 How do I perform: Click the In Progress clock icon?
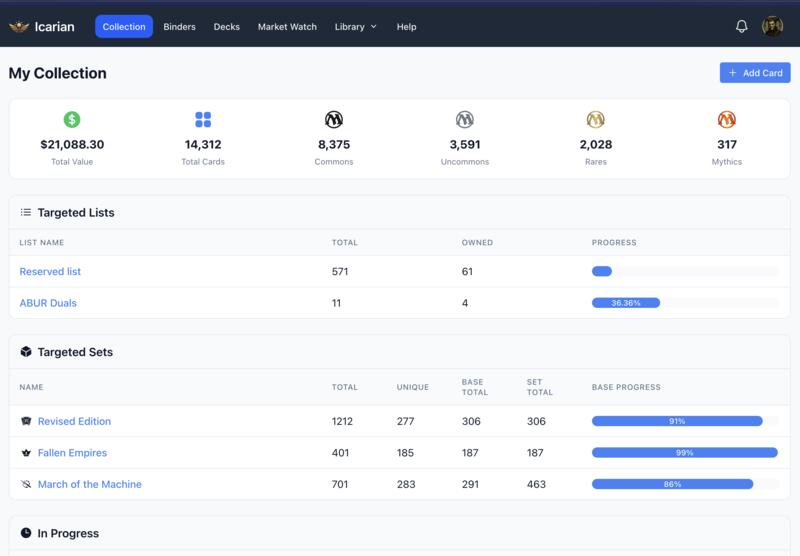(26, 533)
